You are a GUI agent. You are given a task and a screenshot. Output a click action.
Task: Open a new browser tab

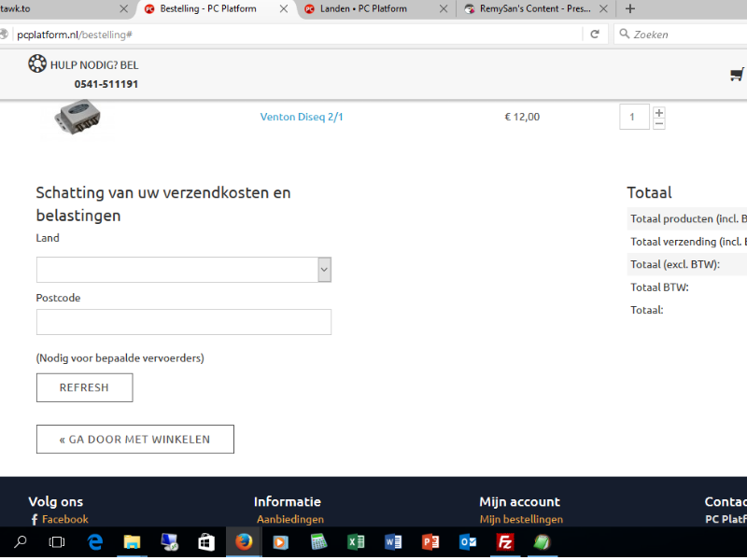tap(629, 8)
